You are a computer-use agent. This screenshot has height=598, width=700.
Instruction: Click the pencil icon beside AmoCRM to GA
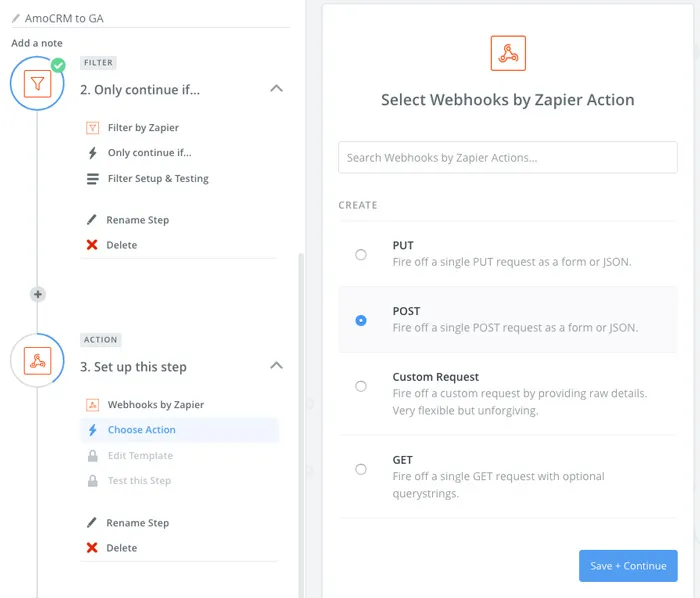(x=16, y=18)
